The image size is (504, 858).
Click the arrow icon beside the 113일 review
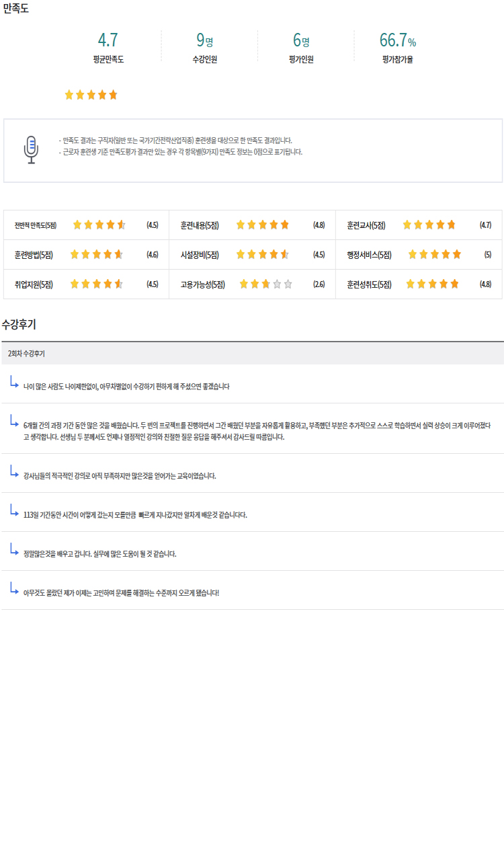point(14,510)
